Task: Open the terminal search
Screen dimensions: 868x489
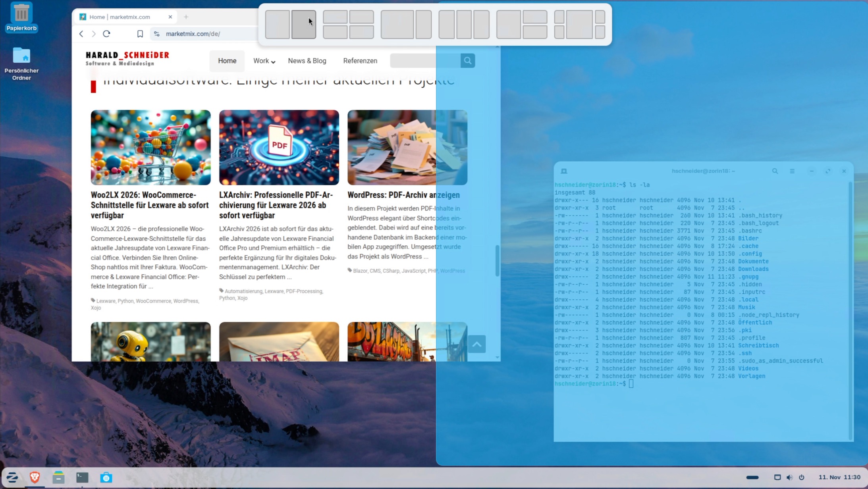Action: [x=775, y=171]
